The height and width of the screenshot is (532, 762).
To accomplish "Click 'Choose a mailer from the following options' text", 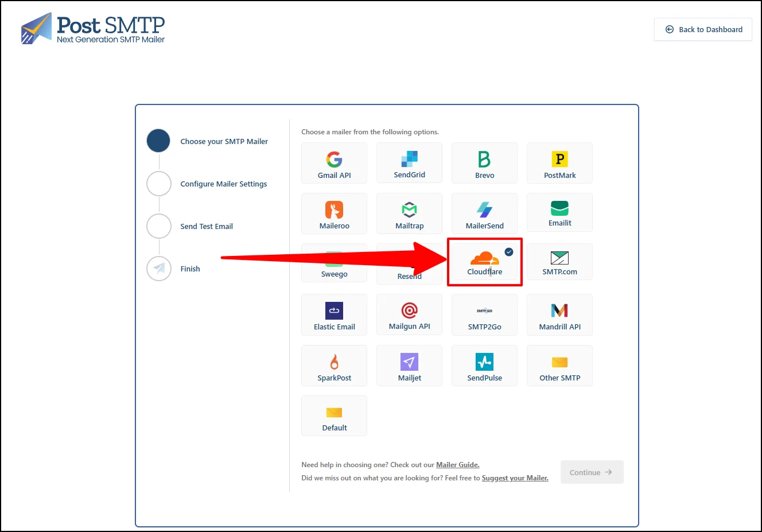I will [370, 132].
